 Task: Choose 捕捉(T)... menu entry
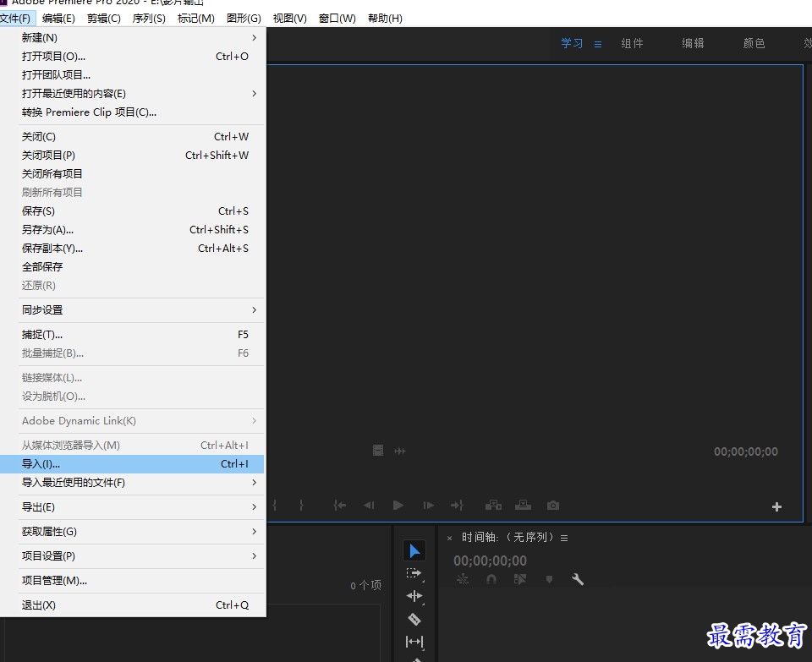point(132,335)
